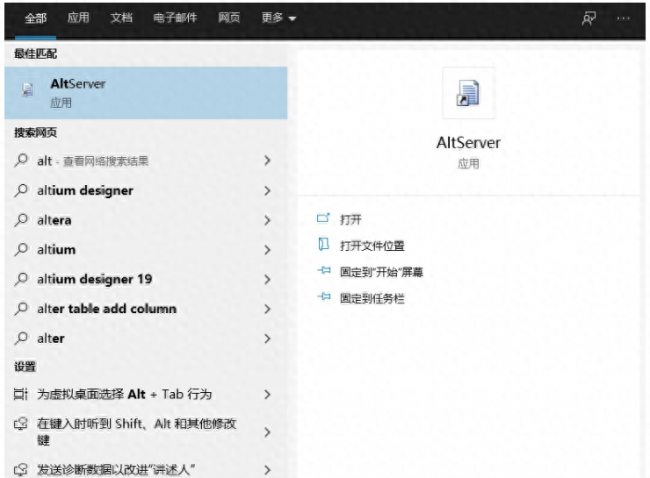Open Shift, Alt modifier key sound setting
Screen dimensions: 650x478
pos(146,432)
